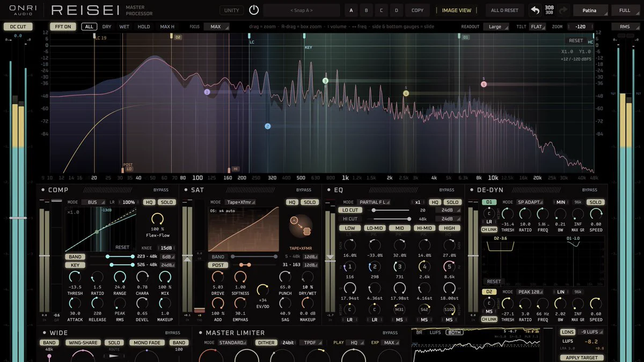Open the Patina preset dropdown
Screen dimensions: 644x362
pos(591,10)
